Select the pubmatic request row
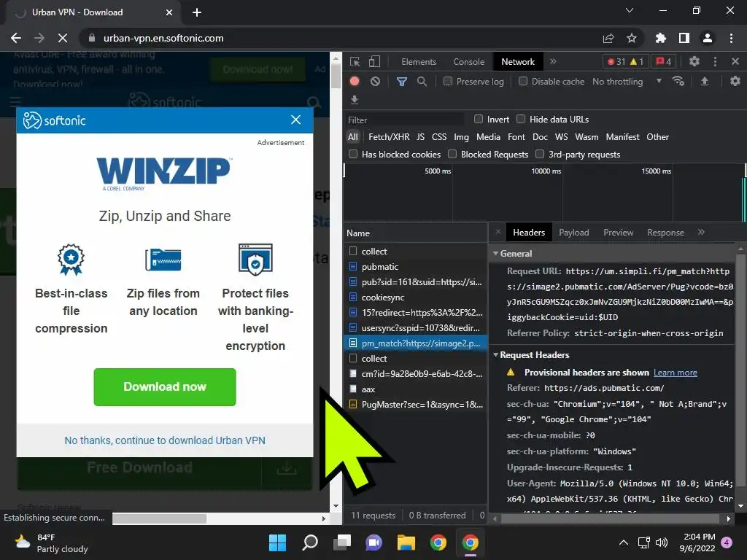Viewport: 747px width, 560px height. [x=415, y=267]
